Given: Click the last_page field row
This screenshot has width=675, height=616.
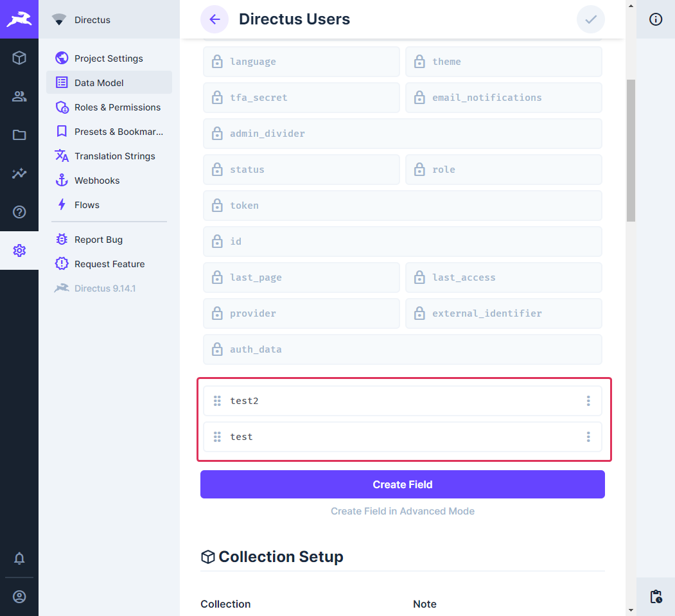Looking at the screenshot, I should (x=301, y=277).
